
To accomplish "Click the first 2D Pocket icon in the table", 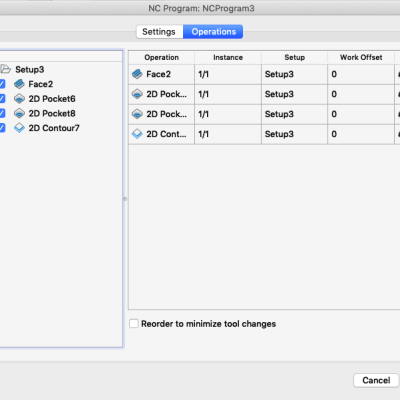I will (x=137, y=94).
